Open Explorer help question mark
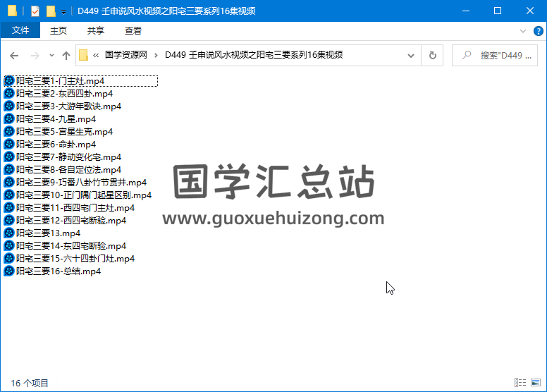This screenshot has width=547, height=392. tap(539, 31)
